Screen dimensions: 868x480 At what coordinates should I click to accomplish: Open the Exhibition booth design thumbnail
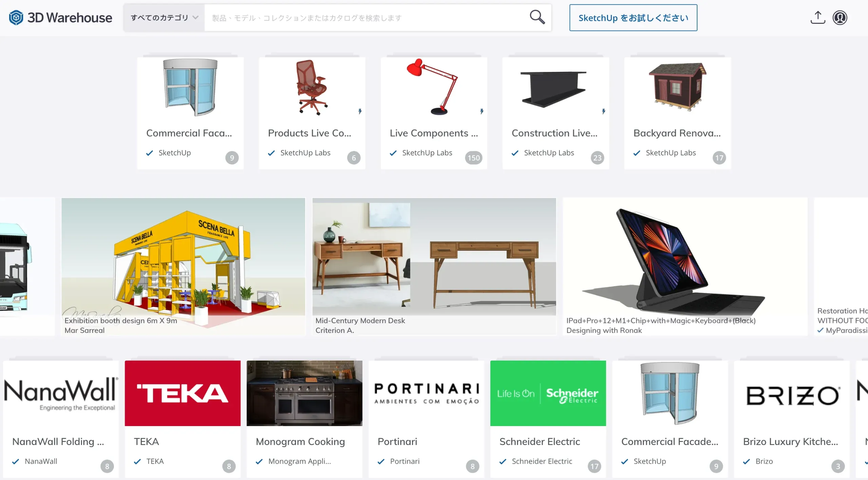pos(183,258)
